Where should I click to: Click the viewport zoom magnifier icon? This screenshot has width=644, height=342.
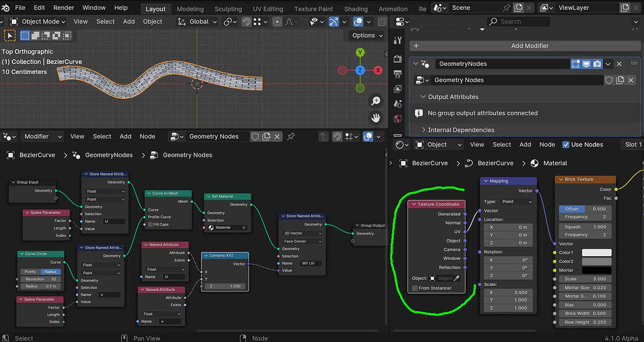click(375, 101)
